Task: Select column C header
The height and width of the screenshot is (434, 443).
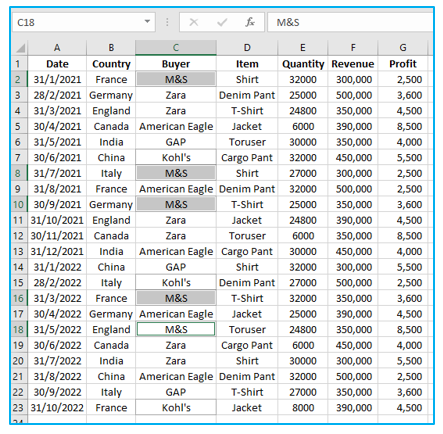Action: pyautogui.click(x=176, y=48)
